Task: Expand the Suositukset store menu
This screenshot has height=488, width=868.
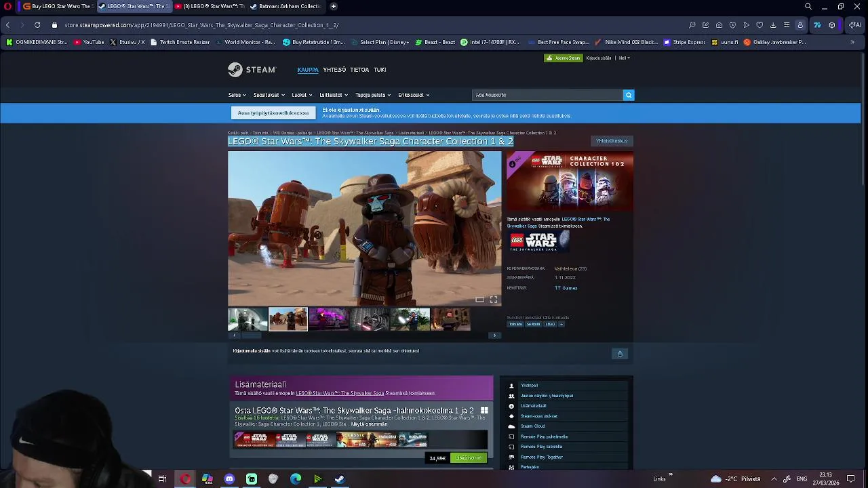Action: pyautogui.click(x=269, y=95)
